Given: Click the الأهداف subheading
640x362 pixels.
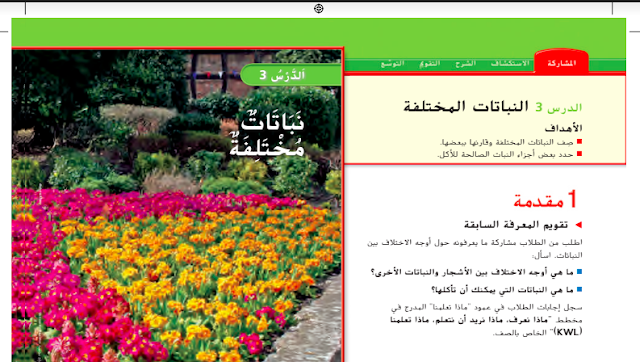Looking at the screenshot, I should (x=563, y=128).
